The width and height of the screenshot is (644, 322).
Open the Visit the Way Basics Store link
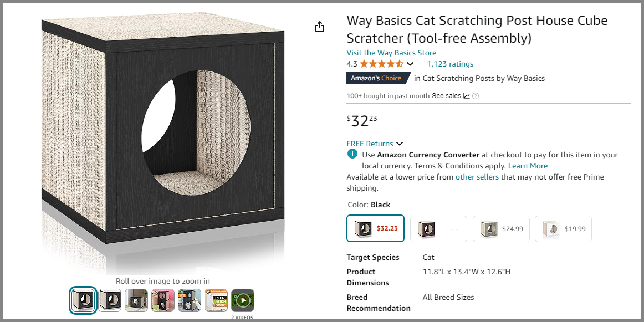pos(391,53)
